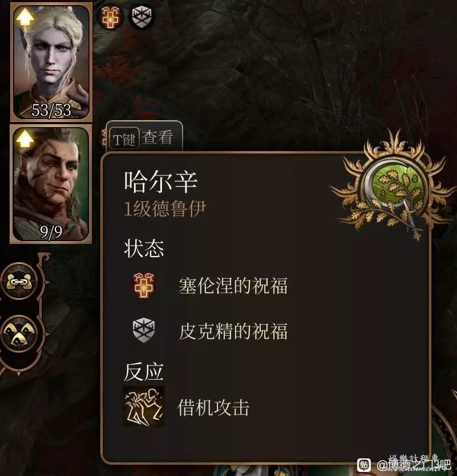Click the pixie blessing icon above the portraits
The image size is (457, 476).
(x=142, y=16)
